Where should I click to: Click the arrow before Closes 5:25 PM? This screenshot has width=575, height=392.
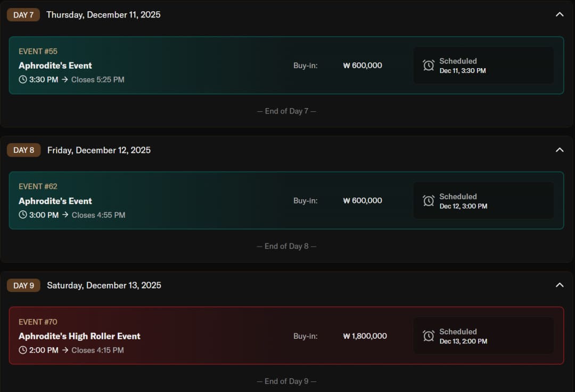(64, 80)
